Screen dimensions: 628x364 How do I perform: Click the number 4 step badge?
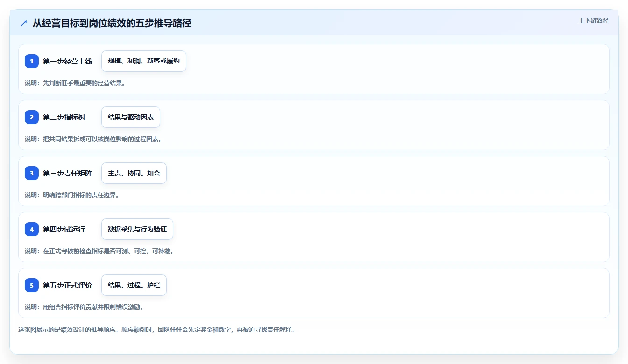click(x=32, y=229)
